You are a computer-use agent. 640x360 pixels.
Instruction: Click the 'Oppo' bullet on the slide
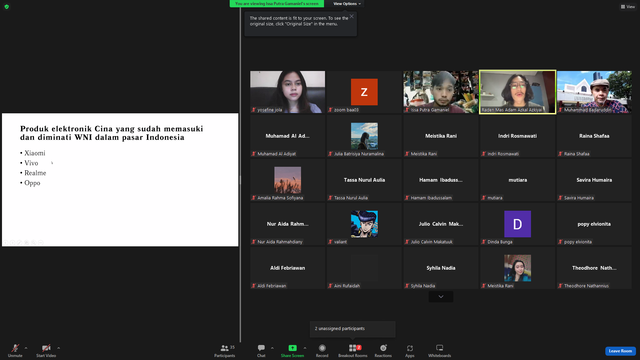(32, 183)
